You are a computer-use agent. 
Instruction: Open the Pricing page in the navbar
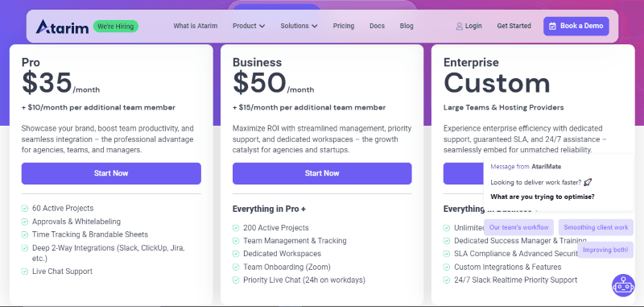344,26
